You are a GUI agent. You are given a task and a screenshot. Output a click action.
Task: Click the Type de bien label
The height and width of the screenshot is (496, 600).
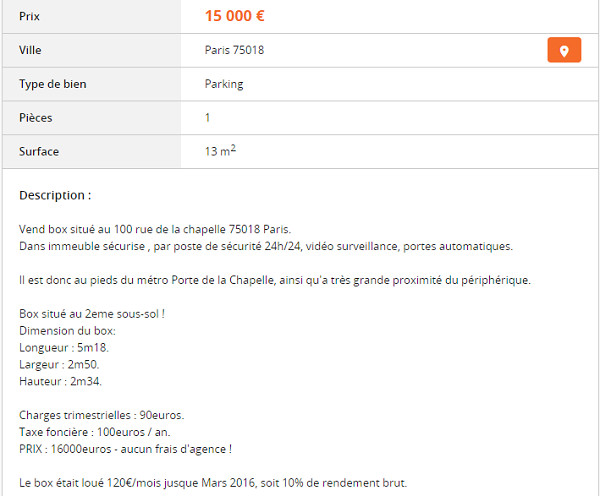pos(53,84)
